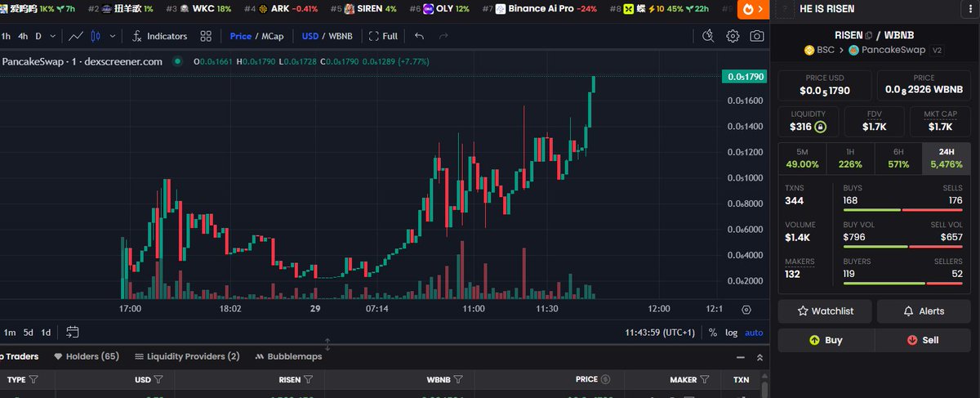Open the Holders (65) tab
The width and height of the screenshot is (980, 398).
(x=87, y=356)
